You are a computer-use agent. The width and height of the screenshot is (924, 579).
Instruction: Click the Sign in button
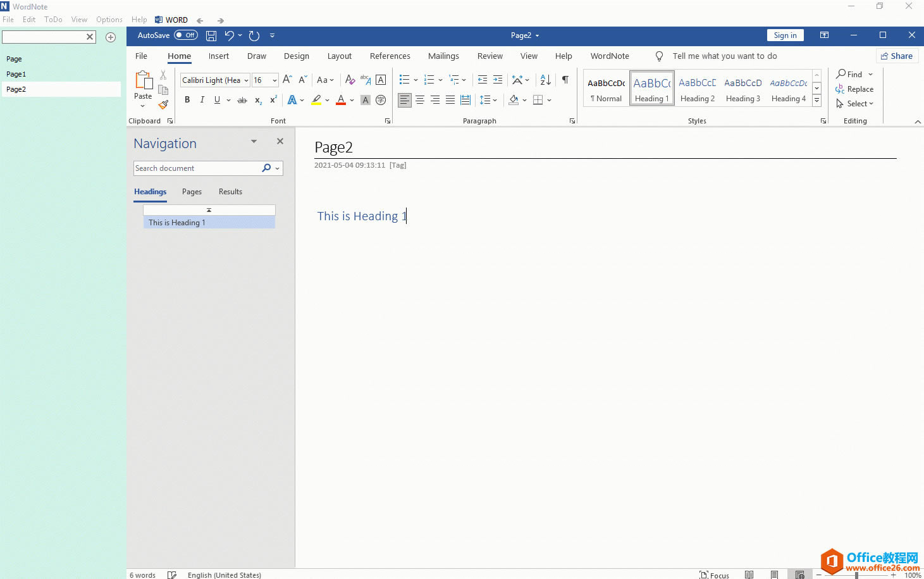click(x=785, y=35)
